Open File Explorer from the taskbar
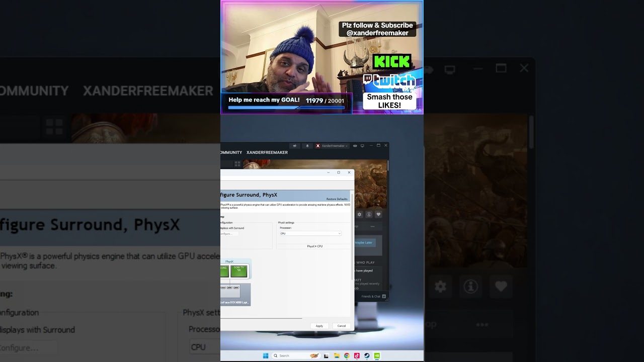644x362 pixels. (337, 355)
